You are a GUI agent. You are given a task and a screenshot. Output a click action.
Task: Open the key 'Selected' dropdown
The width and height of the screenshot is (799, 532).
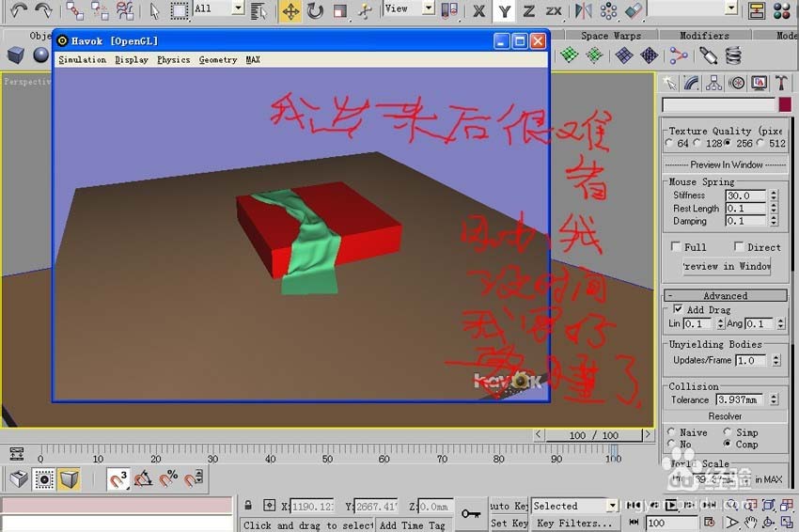612,506
